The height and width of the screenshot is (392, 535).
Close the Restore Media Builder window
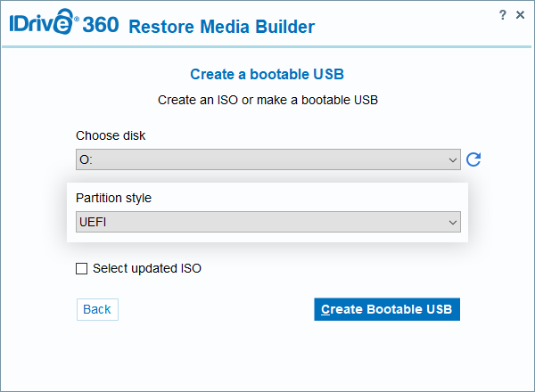[521, 15]
